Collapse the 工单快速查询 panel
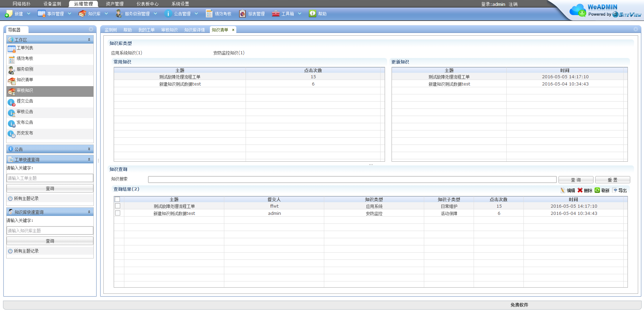The height and width of the screenshot is (312, 644). (89, 159)
